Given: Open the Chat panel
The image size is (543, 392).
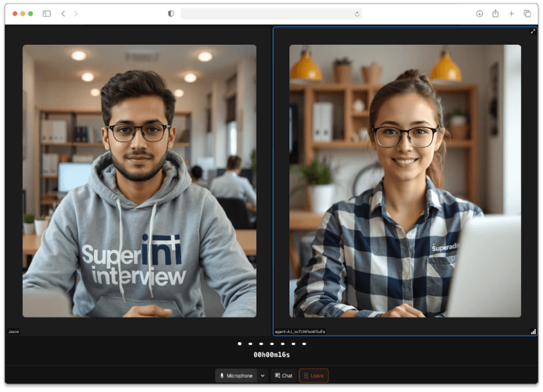Looking at the screenshot, I should pos(283,376).
